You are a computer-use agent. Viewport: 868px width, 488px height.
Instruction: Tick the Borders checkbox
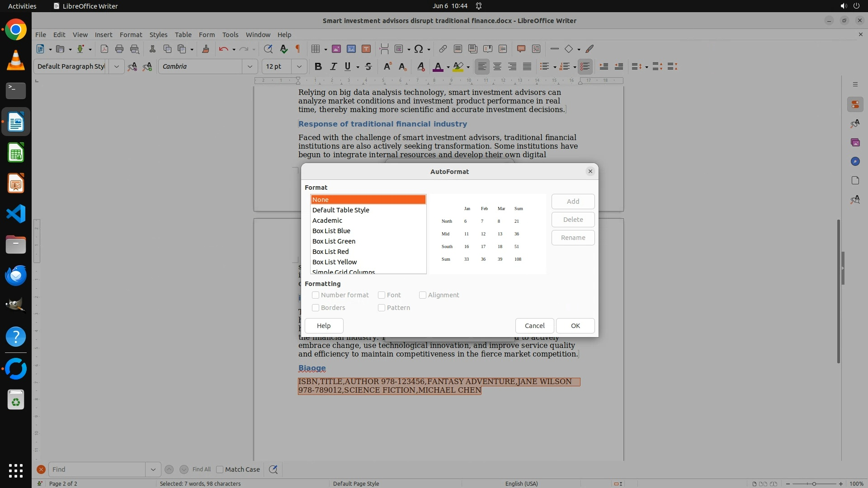click(316, 308)
